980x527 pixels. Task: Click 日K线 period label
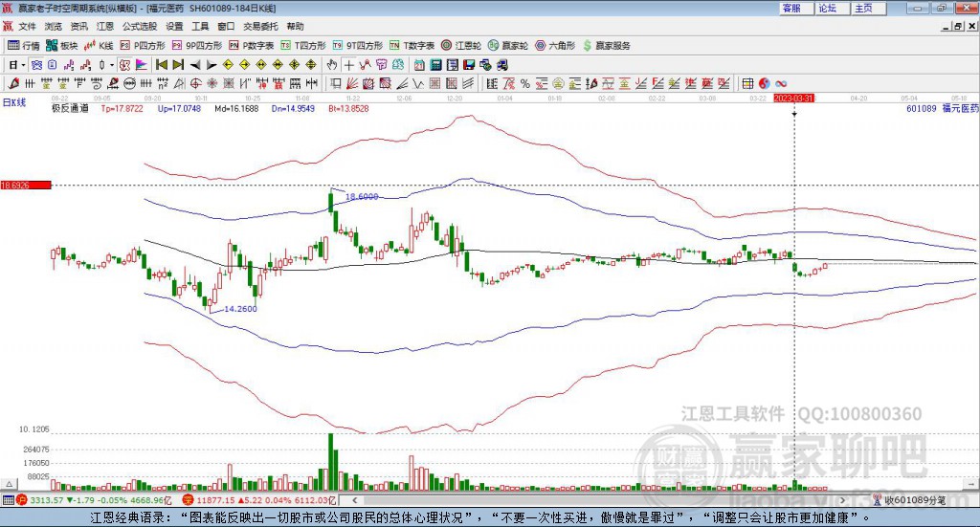(x=14, y=102)
